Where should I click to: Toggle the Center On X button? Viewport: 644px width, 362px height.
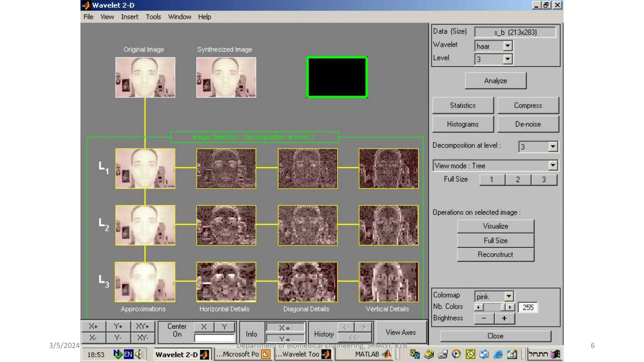204,327
